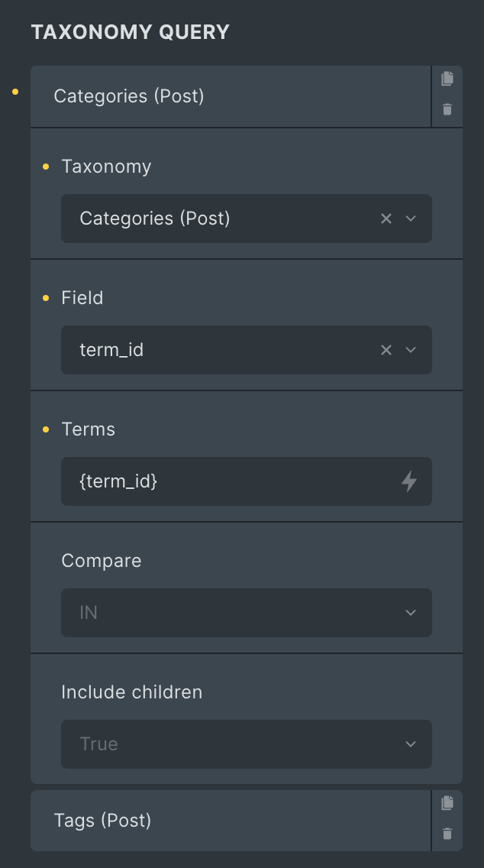
Task: Expand the Tags (Post) item
Action: [x=231, y=821]
